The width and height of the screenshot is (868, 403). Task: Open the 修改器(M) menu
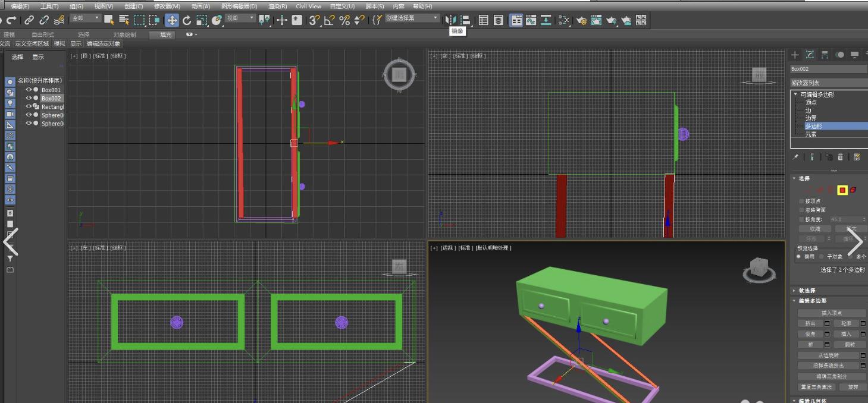tap(167, 6)
